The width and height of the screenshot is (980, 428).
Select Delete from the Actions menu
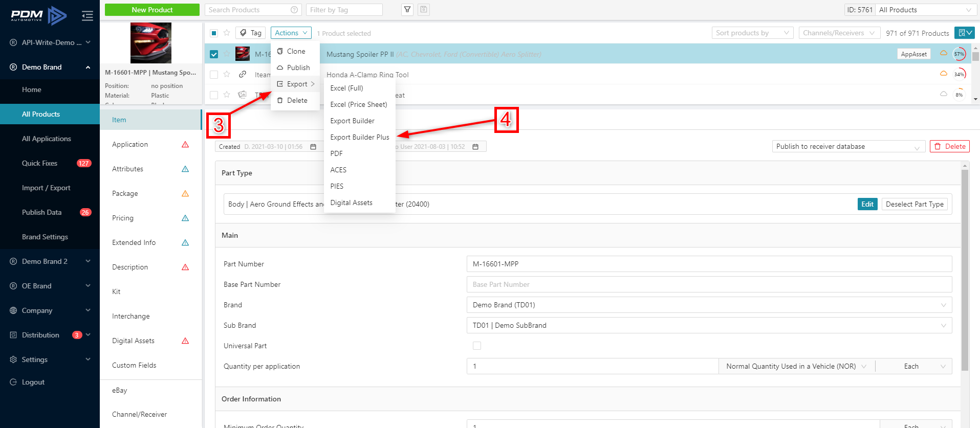(295, 100)
